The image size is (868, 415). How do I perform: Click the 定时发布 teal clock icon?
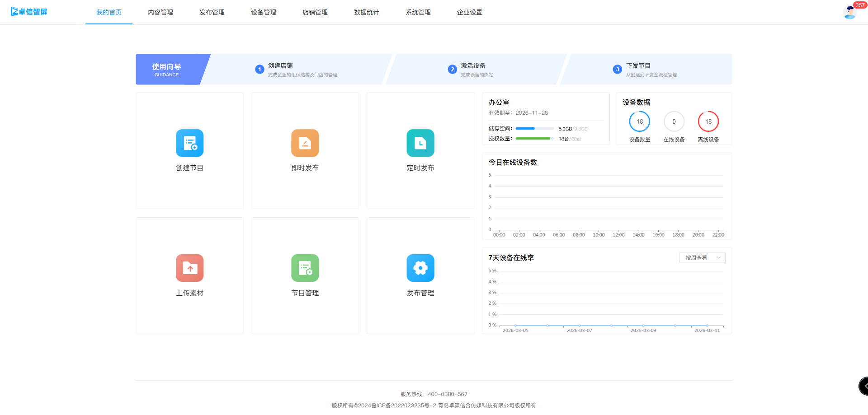click(x=420, y=143)
